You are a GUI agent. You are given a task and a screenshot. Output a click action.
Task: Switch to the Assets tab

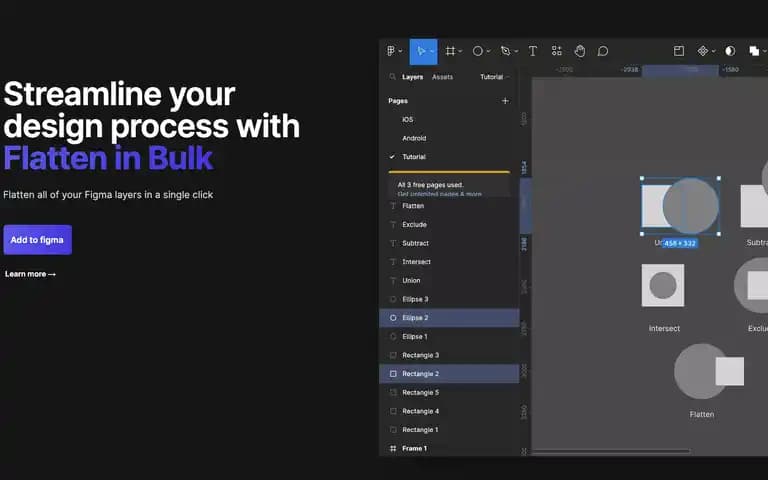coord(442,77)
